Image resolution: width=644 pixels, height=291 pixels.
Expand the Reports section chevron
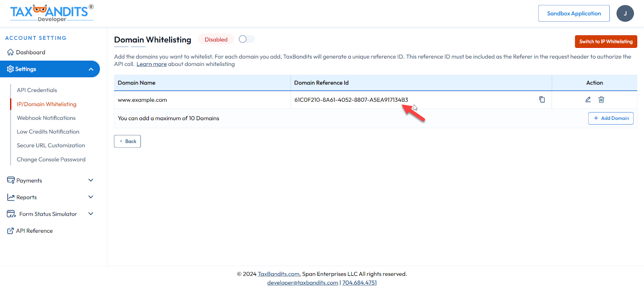pyautogui.click(x=91, y=197)
